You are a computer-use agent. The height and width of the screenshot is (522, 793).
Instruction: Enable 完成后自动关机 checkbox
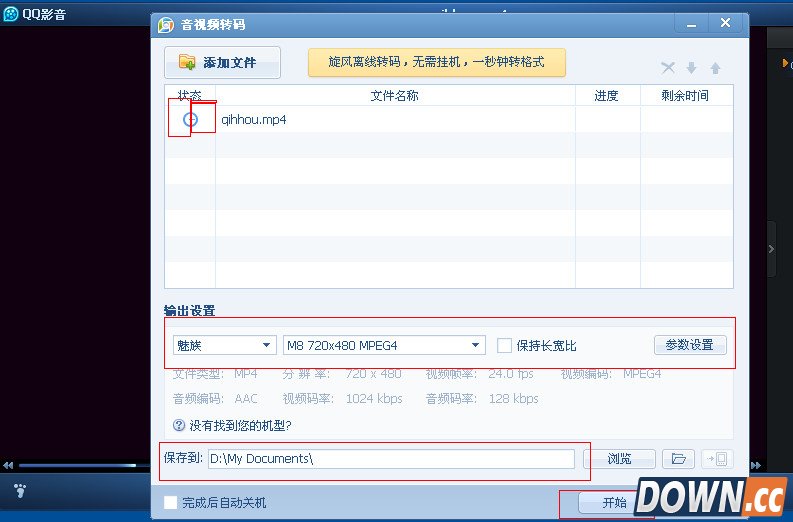coord(170,502)
